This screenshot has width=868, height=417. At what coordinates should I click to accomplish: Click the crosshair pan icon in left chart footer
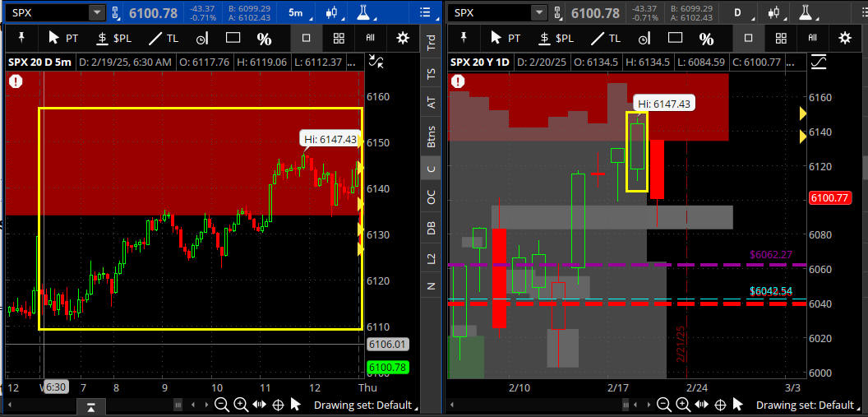tap(278, 405)
